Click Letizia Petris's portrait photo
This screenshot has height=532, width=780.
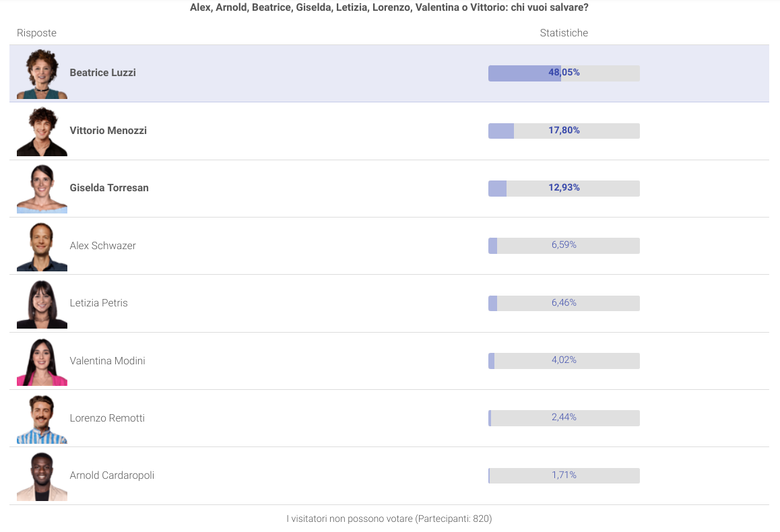coord(42,303)
